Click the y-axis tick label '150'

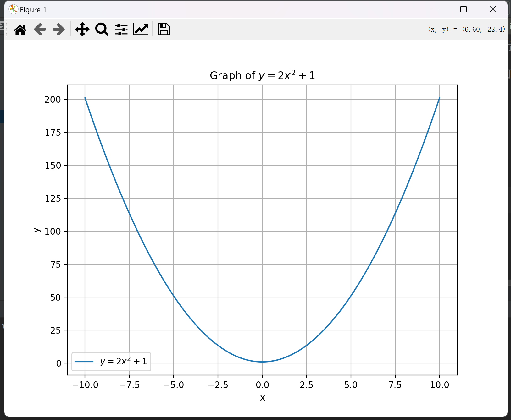[53, 166]
